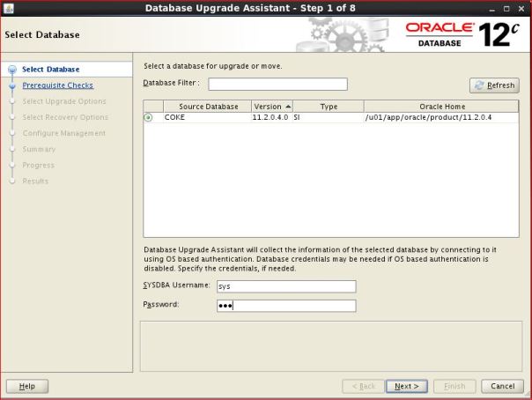Screen dimensions: 532x400
Task: Sort by Version column header
Action: coord(271,107)
